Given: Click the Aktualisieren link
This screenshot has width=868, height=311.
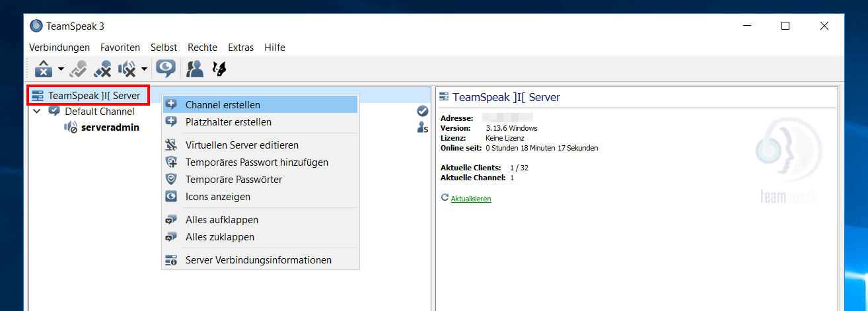Looking at the screenshot, I should (x=470, y=198).
